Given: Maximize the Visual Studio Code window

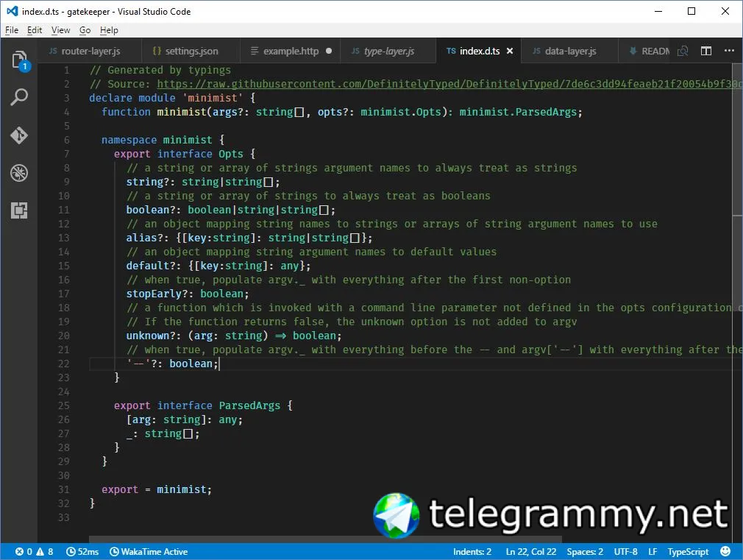Looking at the screenshot, I should (x=692, y=11).
